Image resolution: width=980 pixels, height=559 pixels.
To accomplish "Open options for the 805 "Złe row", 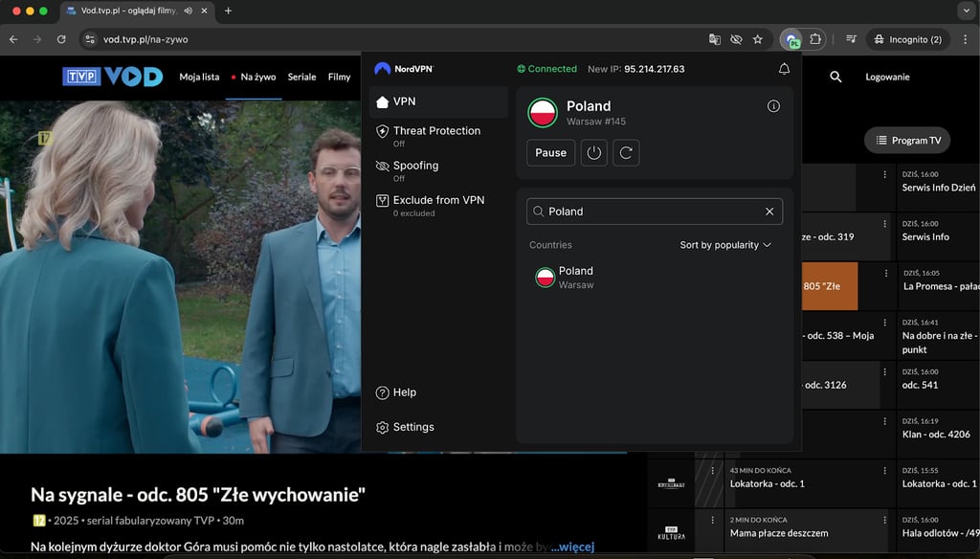I will (x=885, y=273).
